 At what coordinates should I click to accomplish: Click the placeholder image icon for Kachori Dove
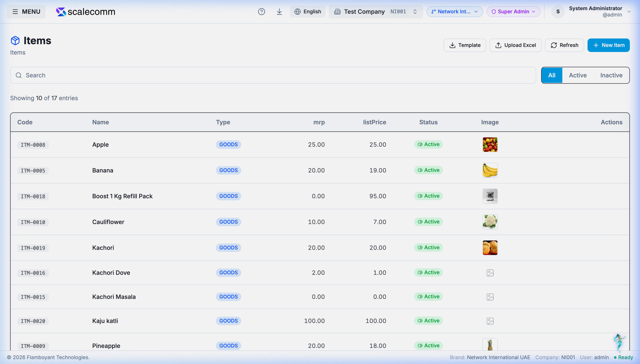pos(490,273)
